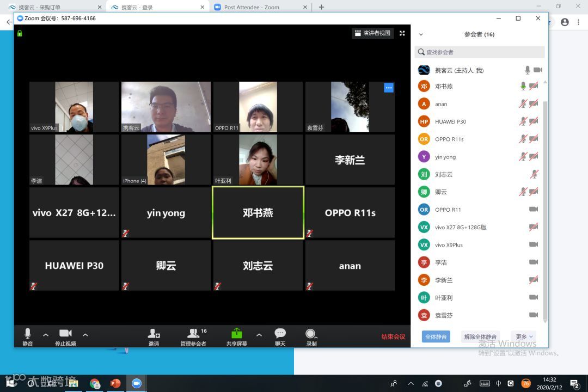This screenshot has height=392, width=588.
Task: Switch to Post Attendee - Zoom browser tab
Action: (260, 7)
